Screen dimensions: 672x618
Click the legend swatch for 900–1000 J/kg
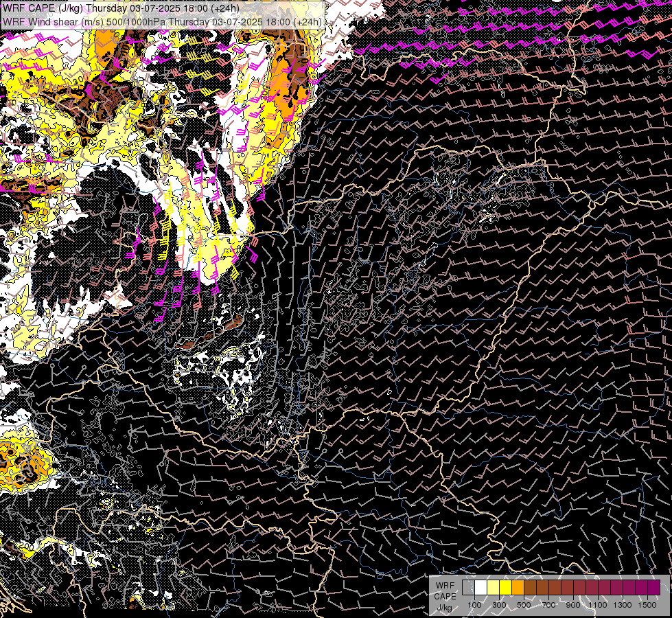click(579, 588)
